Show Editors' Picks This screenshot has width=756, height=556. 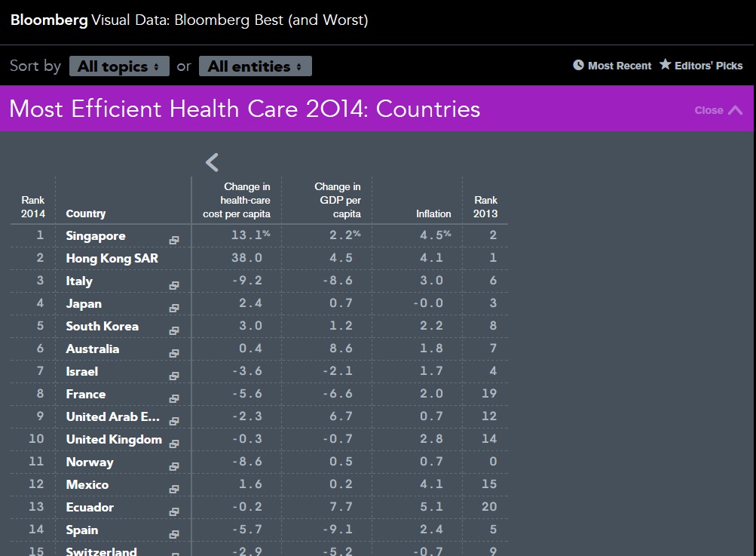701,66
